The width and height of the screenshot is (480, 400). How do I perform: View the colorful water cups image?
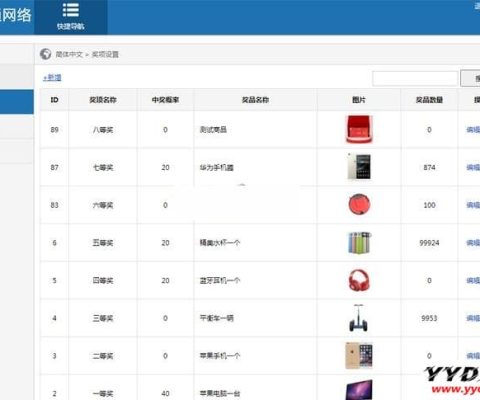(x=359, y=243)
